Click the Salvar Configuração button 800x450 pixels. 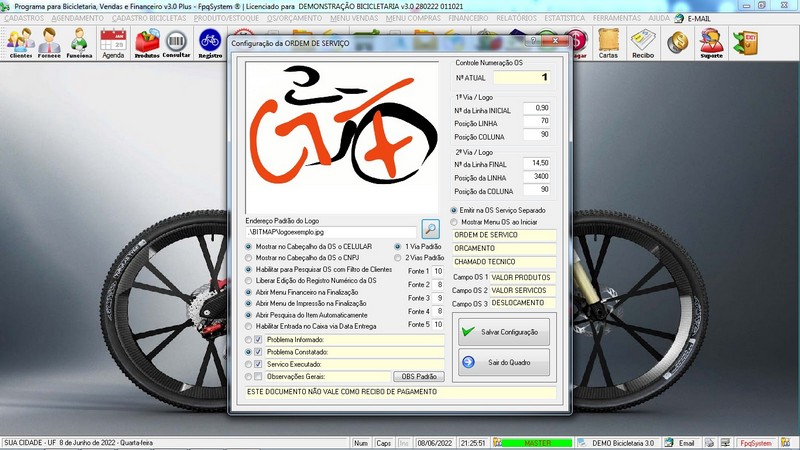[x=504, y=332]
